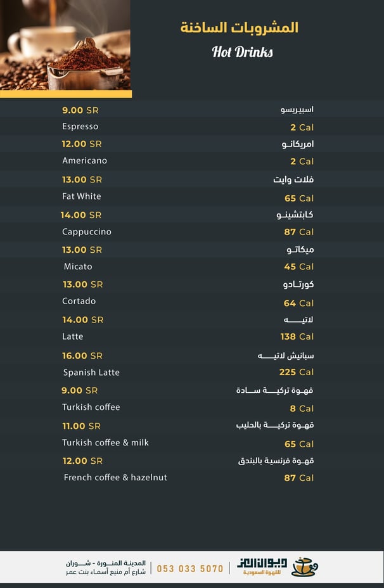The height and width of the screenshot is (588, 384).
Task: Click the Arabic address text in footer
Action: pos(106,568)
